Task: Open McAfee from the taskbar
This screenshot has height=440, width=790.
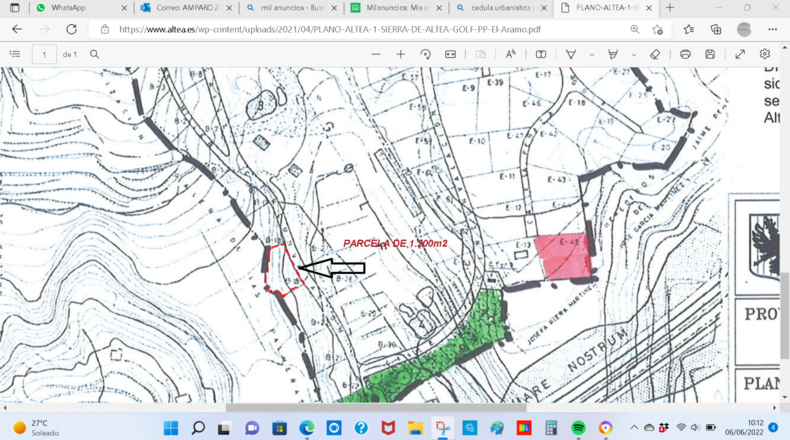Action: point(388,428)
